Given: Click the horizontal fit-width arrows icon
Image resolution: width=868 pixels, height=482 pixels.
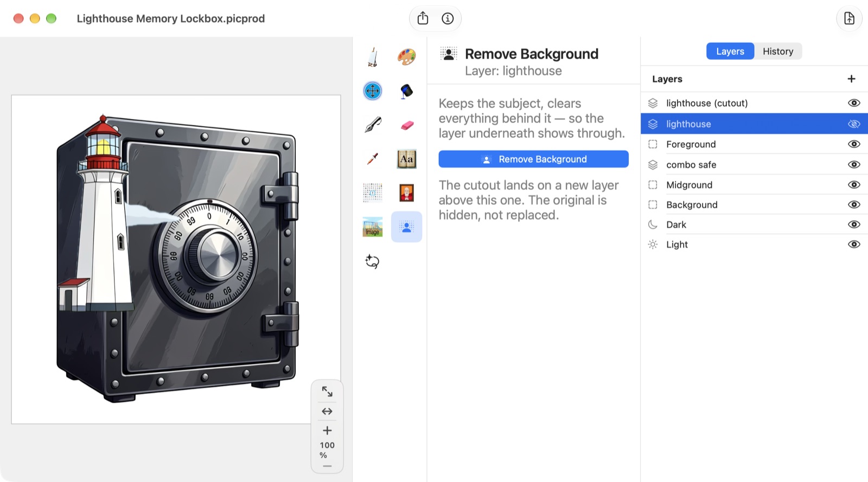Looking at the screenshot, I should coord(327,412).
